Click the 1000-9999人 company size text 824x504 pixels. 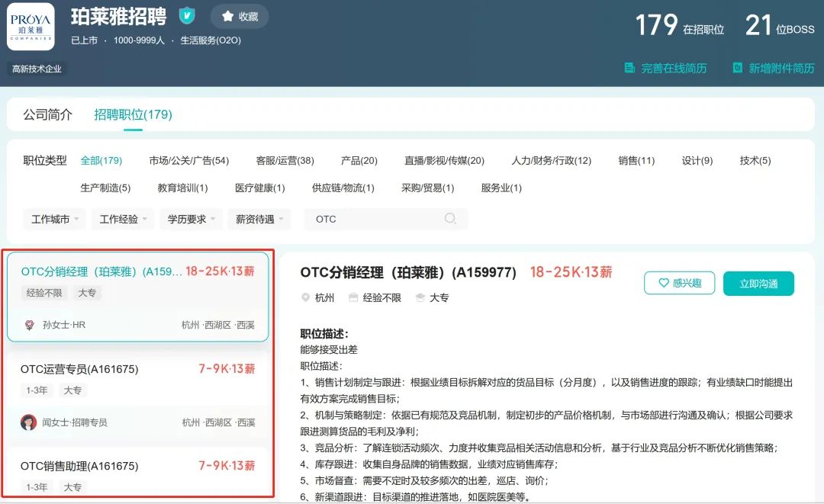coord(139,40)
